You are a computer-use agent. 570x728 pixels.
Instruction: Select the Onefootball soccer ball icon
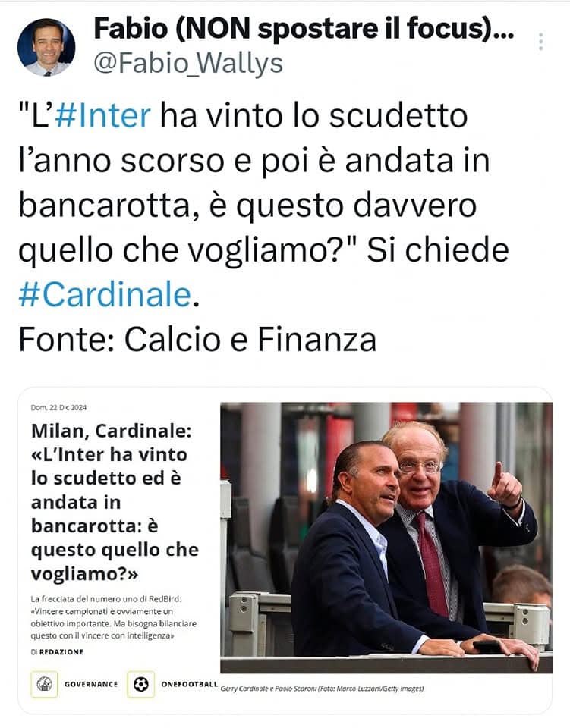[x=140, y=684]
